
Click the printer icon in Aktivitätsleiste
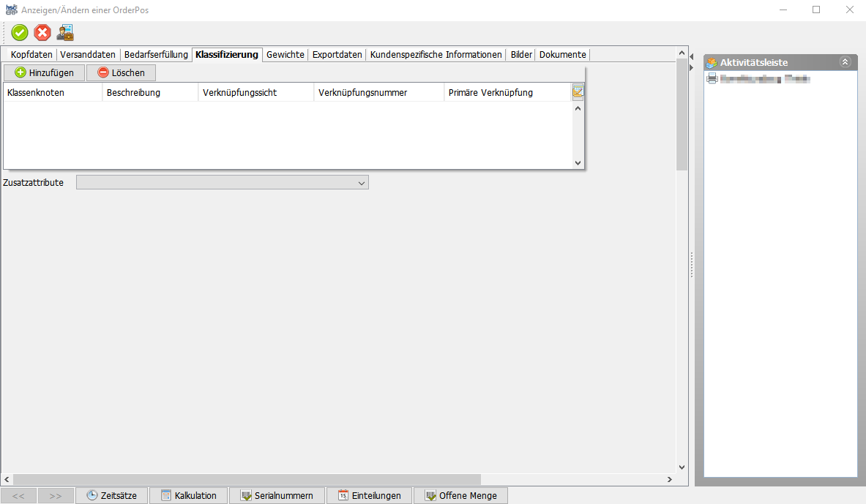click(x=712, y=78)
